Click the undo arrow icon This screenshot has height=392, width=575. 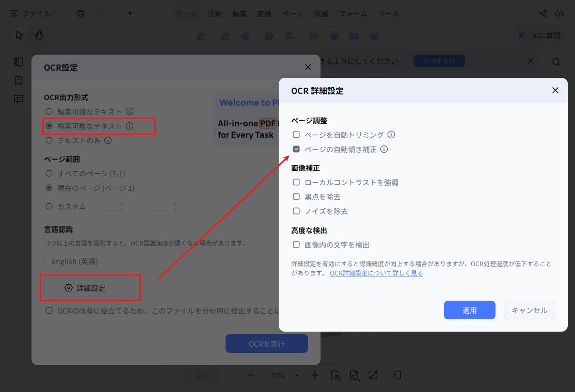click(97, 13)
